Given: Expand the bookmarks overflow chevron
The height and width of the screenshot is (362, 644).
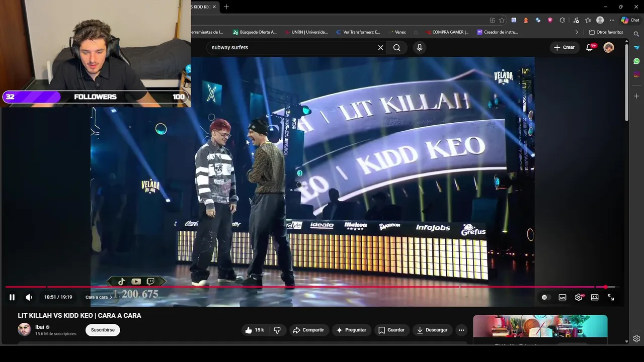Looking at the screenshot, I should point(577,32).
